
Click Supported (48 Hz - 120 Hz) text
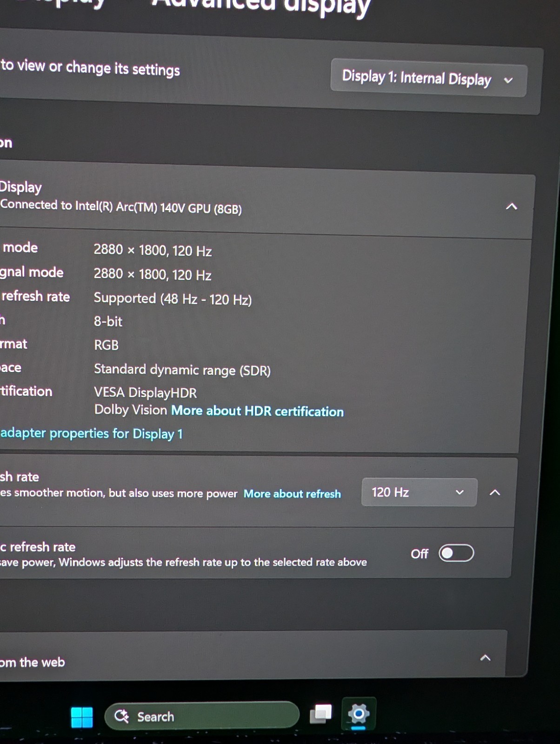(x=173, y=299)
